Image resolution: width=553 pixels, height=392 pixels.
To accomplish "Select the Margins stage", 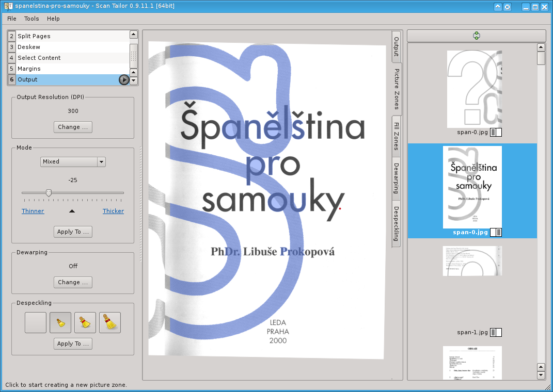I will (x=69, y=69).
